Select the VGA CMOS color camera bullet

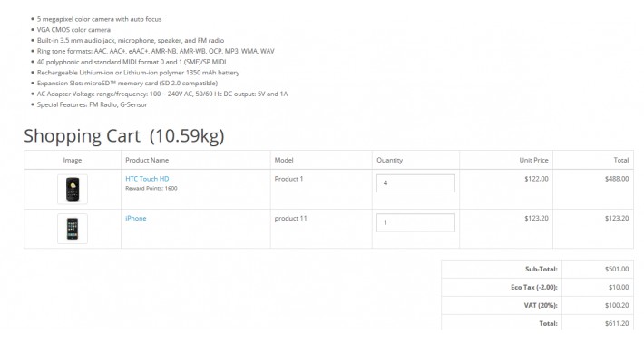73,30
